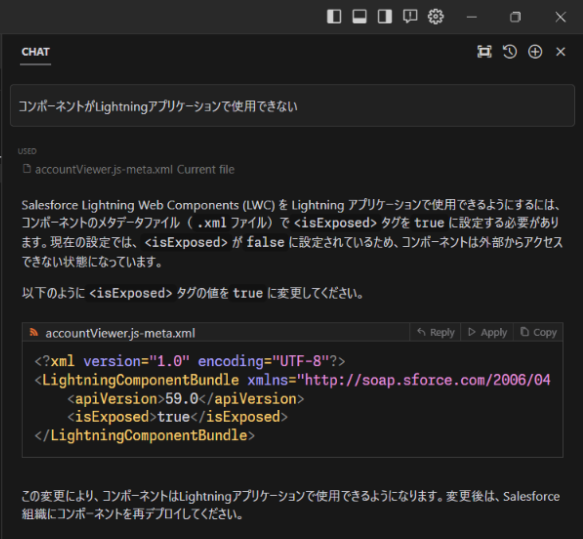
Task: Toggle the secondary sidebar layout icon
Action: click(384, 17)
